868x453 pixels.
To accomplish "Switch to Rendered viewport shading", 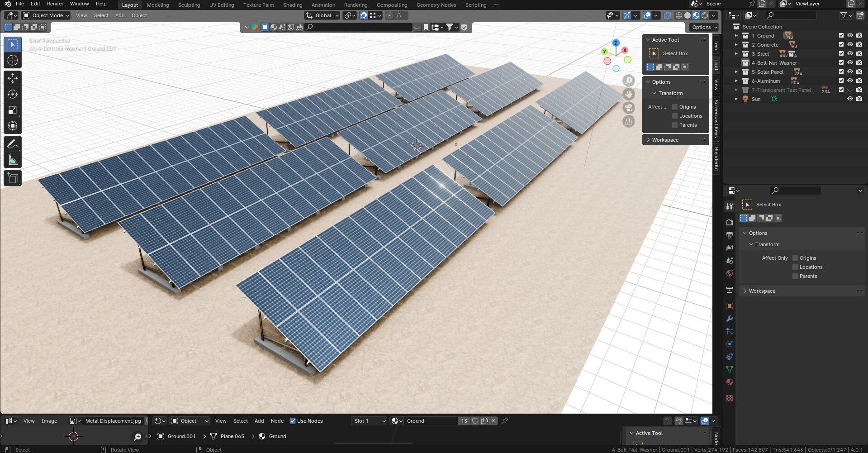I will coord(705,15).
